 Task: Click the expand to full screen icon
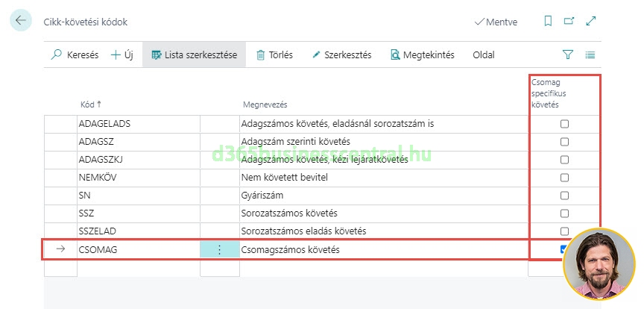(x=591, y=22)
